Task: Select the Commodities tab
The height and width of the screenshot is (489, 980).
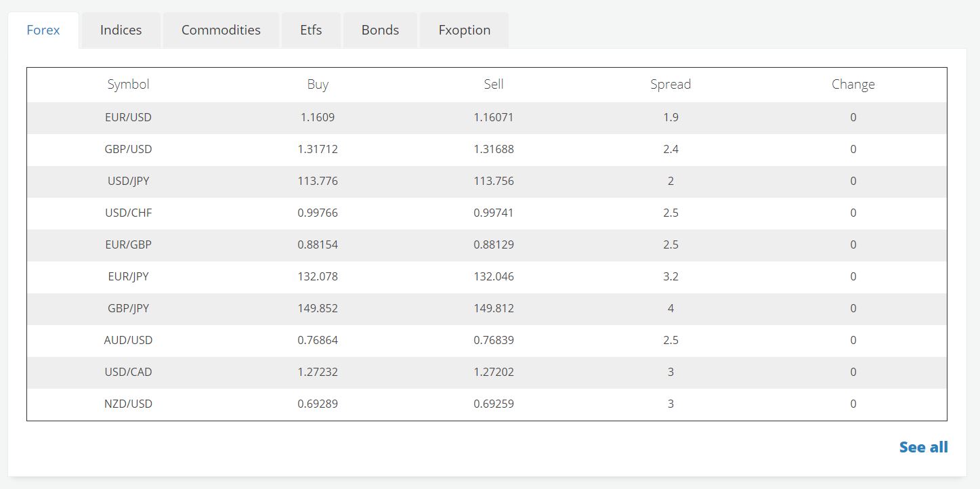Action: coord(221,30)
